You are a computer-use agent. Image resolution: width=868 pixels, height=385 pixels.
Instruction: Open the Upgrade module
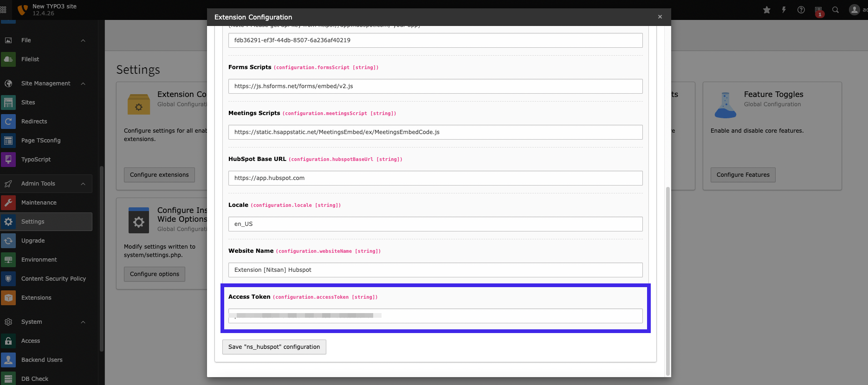coord(46,241)
